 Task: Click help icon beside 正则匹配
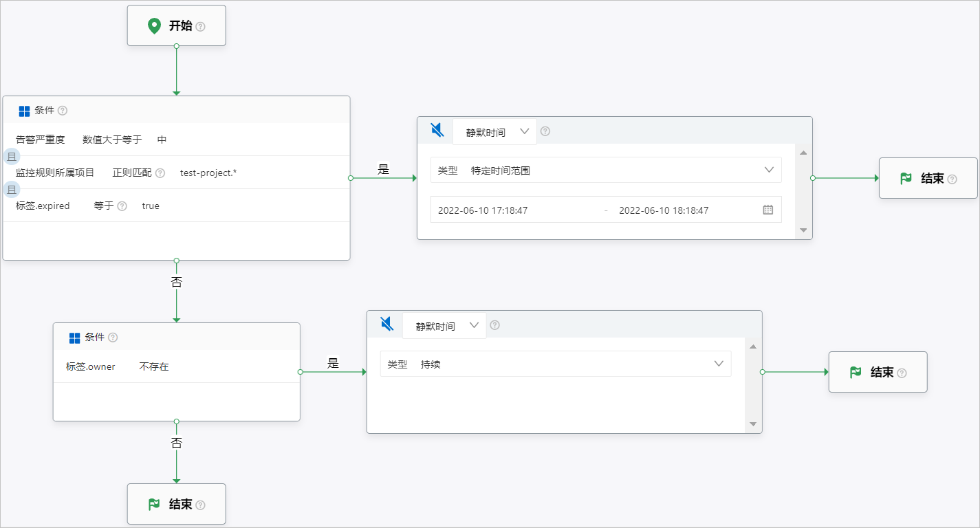pos(160,173)
